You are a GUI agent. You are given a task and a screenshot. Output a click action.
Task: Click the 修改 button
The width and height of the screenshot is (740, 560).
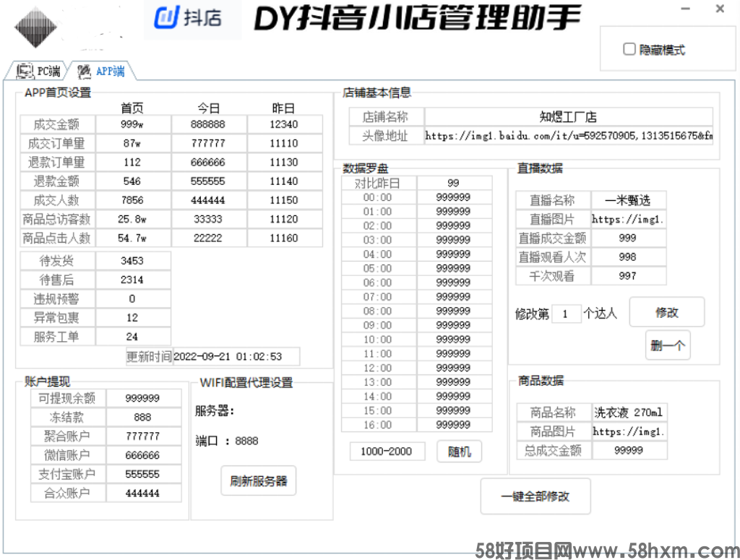pyautogui.click(x=667, y=312)
